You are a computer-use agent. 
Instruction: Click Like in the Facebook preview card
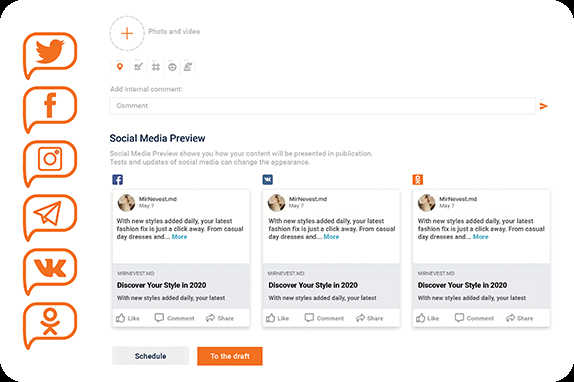point(128,318)
